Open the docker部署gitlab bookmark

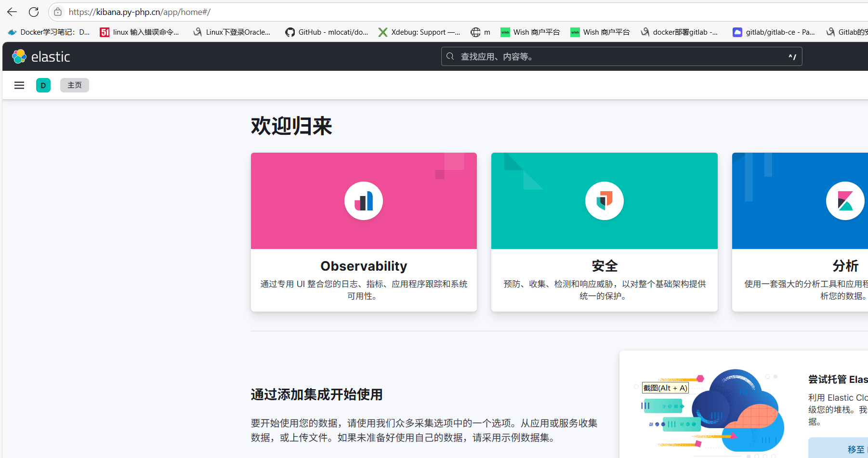coord(679,32)
